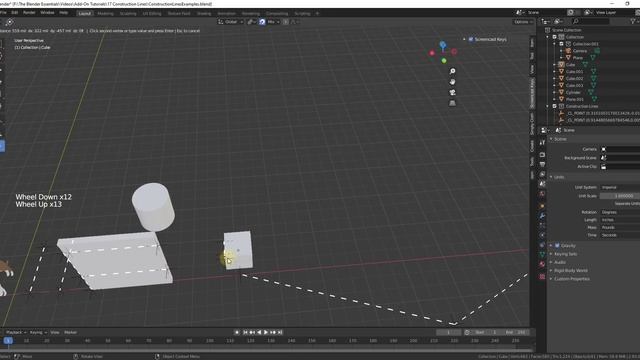Screen dimensions: 640x360
Task: Click frame 100 on the timeline ruler
Action: click(x=209, y=340)
